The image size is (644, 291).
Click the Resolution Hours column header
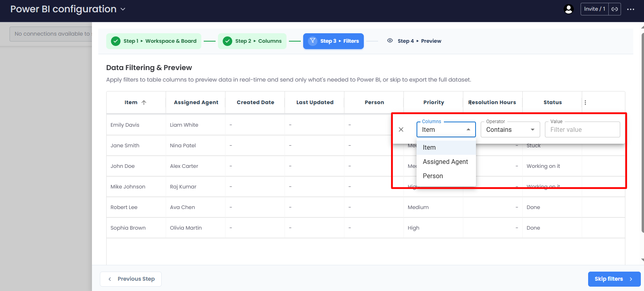coord(493,103)
